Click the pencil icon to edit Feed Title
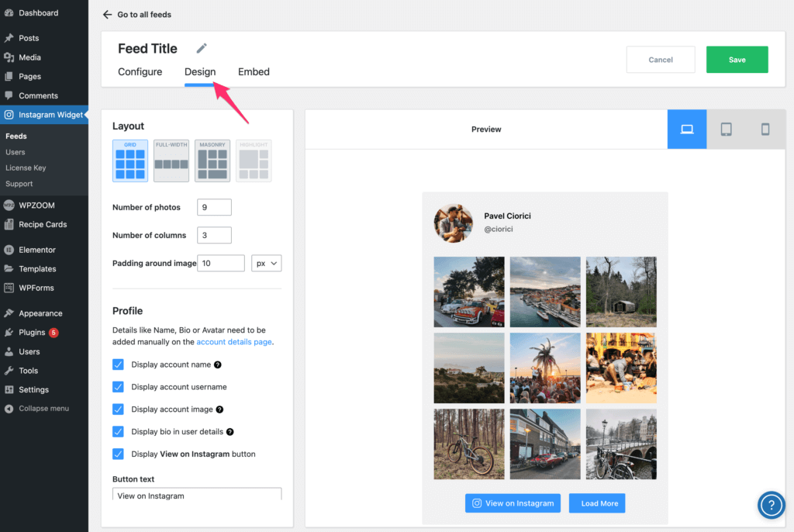This screenshot has width=794, height=532. click(201, 48)
